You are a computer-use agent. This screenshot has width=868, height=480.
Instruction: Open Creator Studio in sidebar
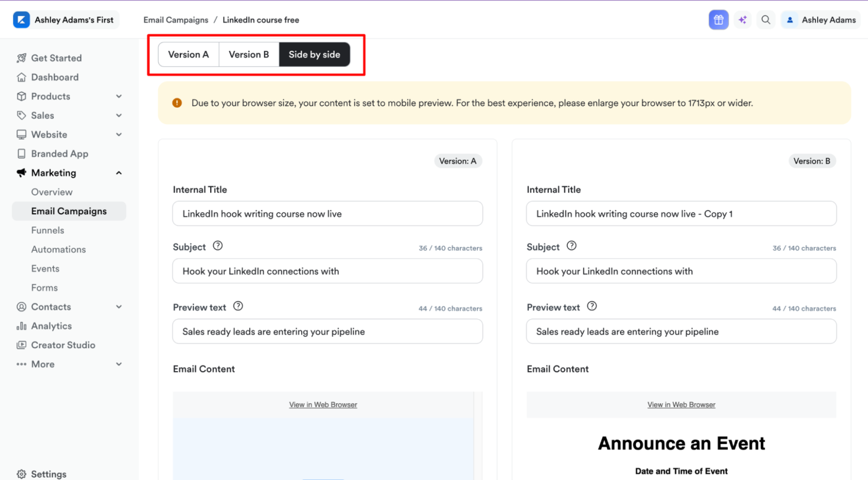(63, 345)
